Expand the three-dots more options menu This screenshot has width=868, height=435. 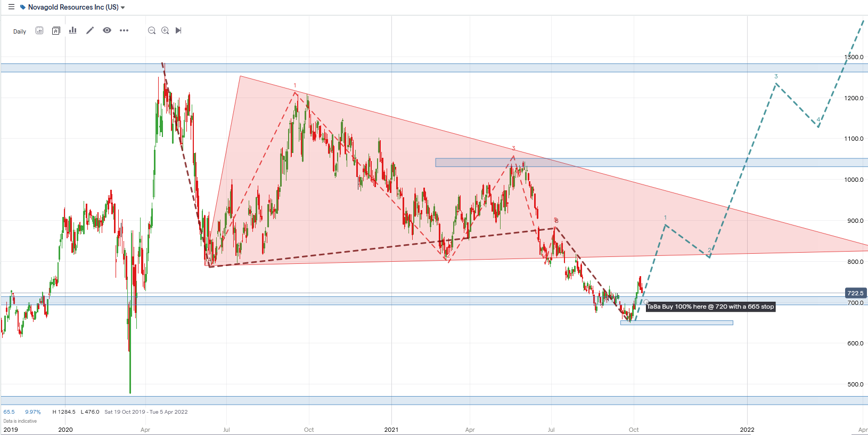(124, 30)
